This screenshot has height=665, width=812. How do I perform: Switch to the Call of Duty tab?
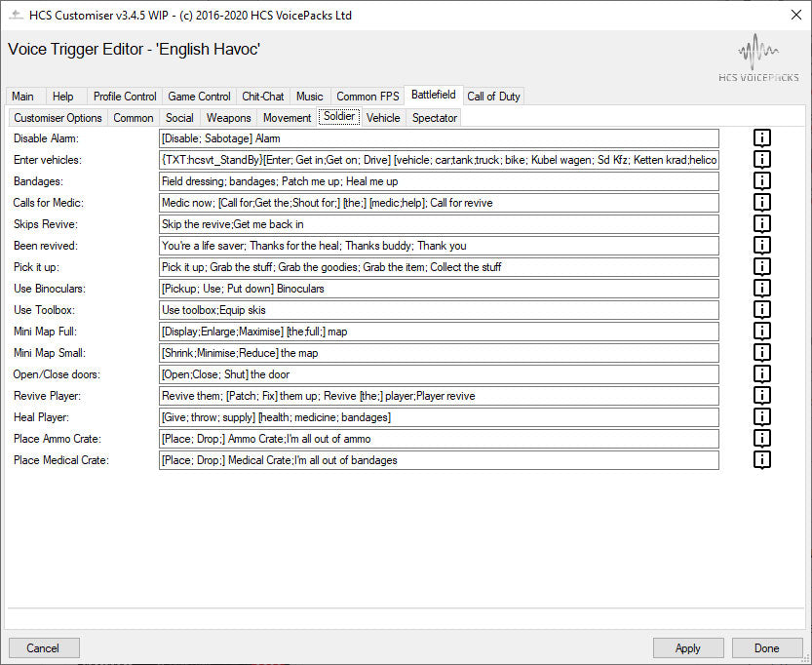coord(494,97)
